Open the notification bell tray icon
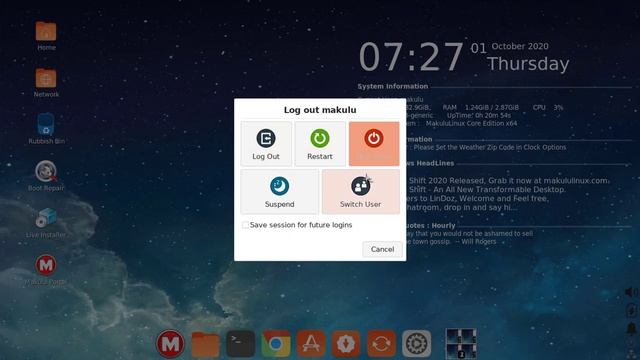This screenshot has width=640, height=360. click(631, 328)
